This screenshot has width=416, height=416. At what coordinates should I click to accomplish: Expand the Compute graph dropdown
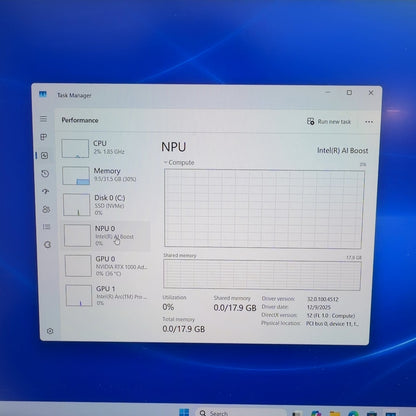179,163
